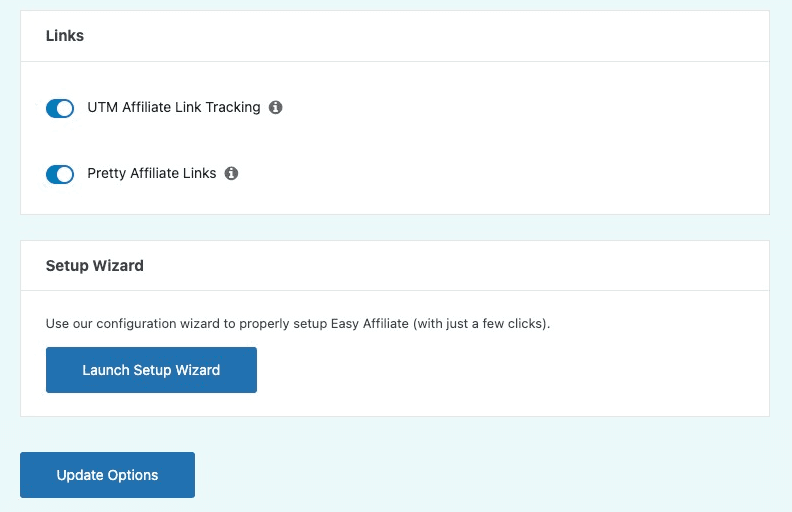
Task: Click the circled 'i' icon after Tracking
Action: (x=275, y=108)
